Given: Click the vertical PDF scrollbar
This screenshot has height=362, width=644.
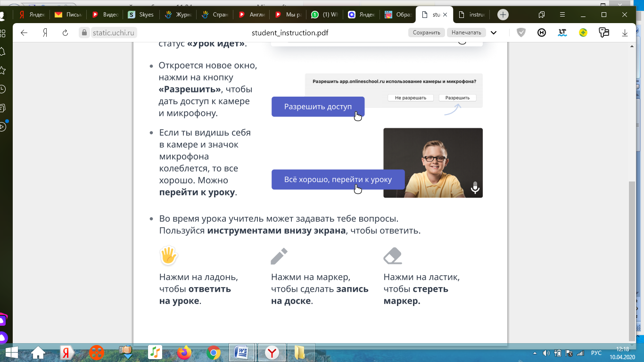Looking at the screenshot, I should point(632,261).
